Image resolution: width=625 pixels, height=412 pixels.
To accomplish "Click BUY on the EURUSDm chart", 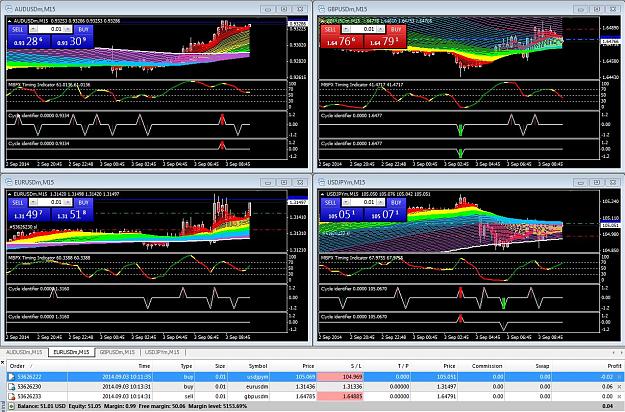I will click(84, 202).
